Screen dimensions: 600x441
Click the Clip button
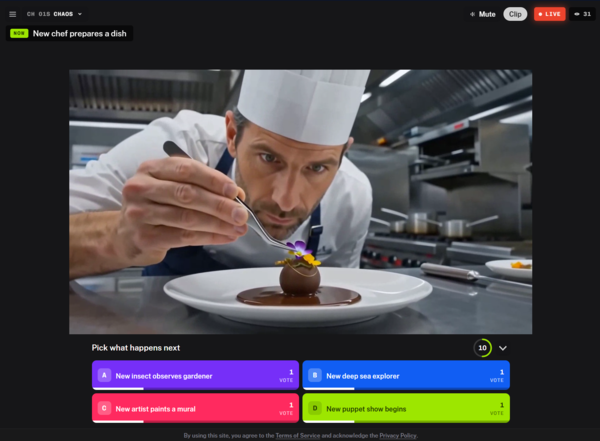click(515, 14)
